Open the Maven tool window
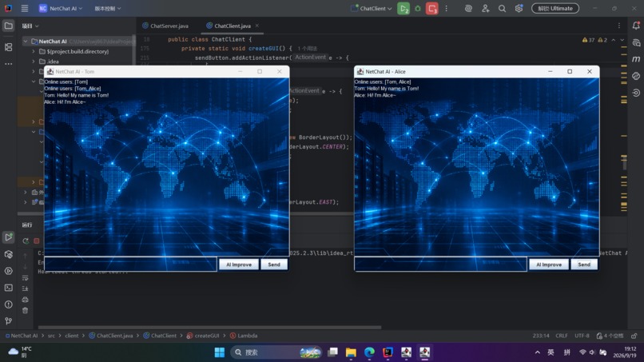The height and width of the screenshot is (362, 644). tap(636, 59)
